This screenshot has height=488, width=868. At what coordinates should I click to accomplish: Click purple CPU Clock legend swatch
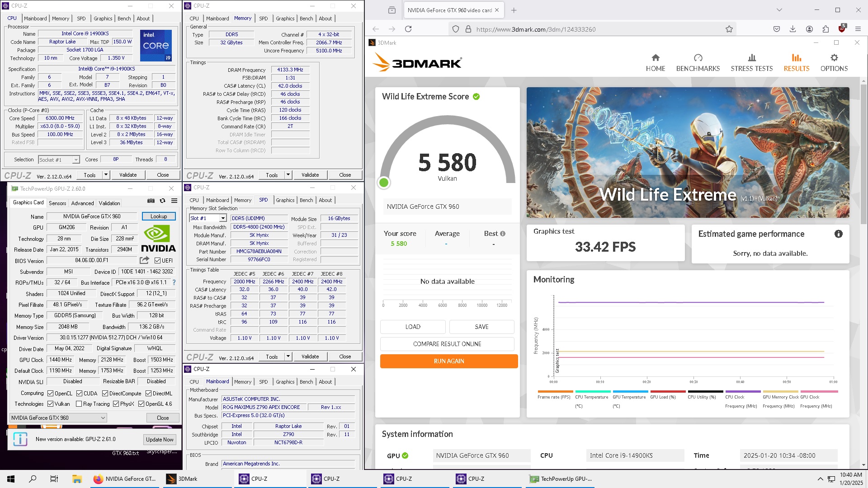pos(743,392)
